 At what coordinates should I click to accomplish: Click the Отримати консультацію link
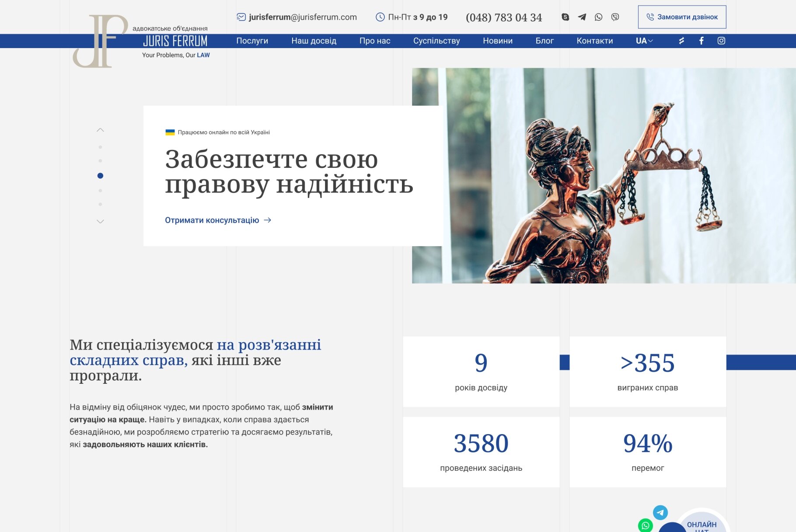pyautogui.click(x=218, y=220)
